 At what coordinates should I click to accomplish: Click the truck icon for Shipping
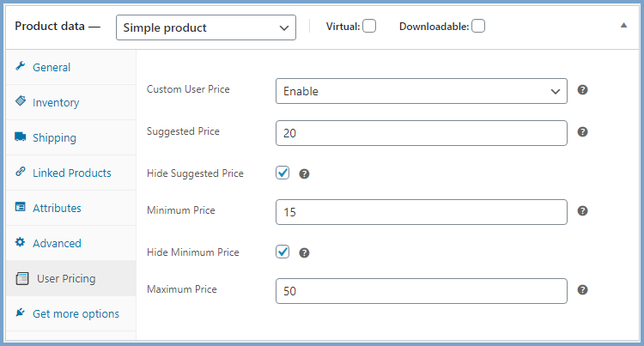[x=20, y=137]
